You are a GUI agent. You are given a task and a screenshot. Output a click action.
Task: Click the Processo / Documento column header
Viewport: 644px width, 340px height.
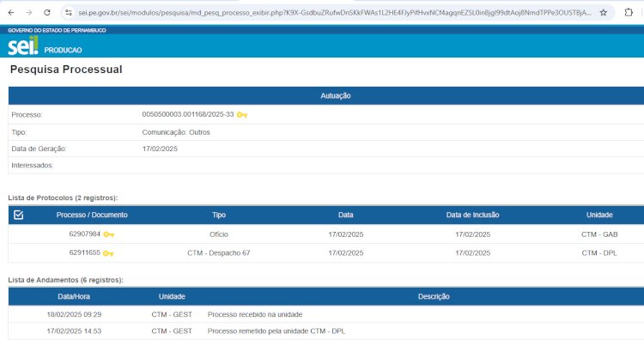tap(92, 215)
